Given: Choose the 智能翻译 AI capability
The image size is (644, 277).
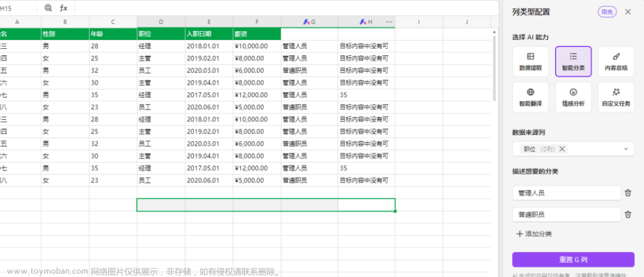Looking at the screenshot, I should pos(531,97).
